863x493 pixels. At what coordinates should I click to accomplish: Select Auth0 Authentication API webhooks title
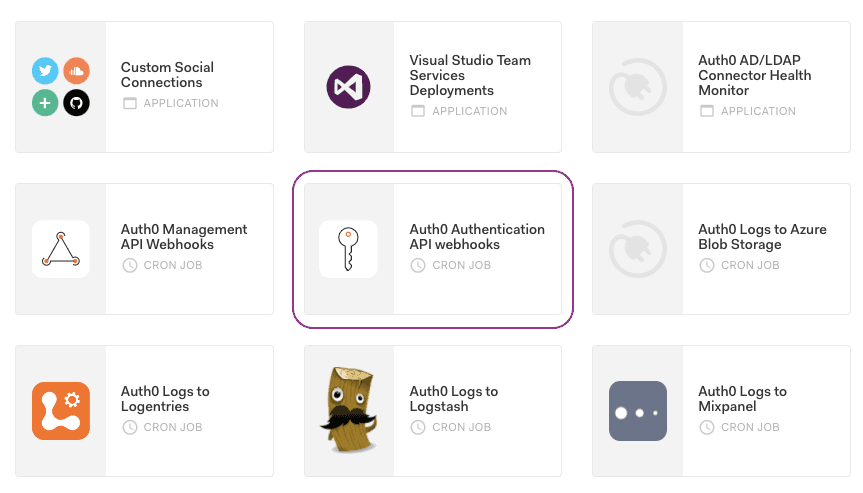click(x=477, y=237)
